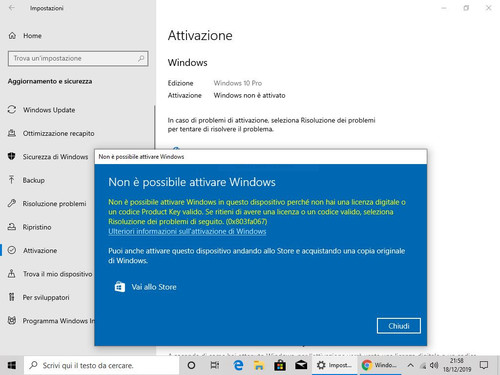Open Cortana circle icon on taskbar
This screenshot has height=375, width=500.
click(x=191, y=365)
